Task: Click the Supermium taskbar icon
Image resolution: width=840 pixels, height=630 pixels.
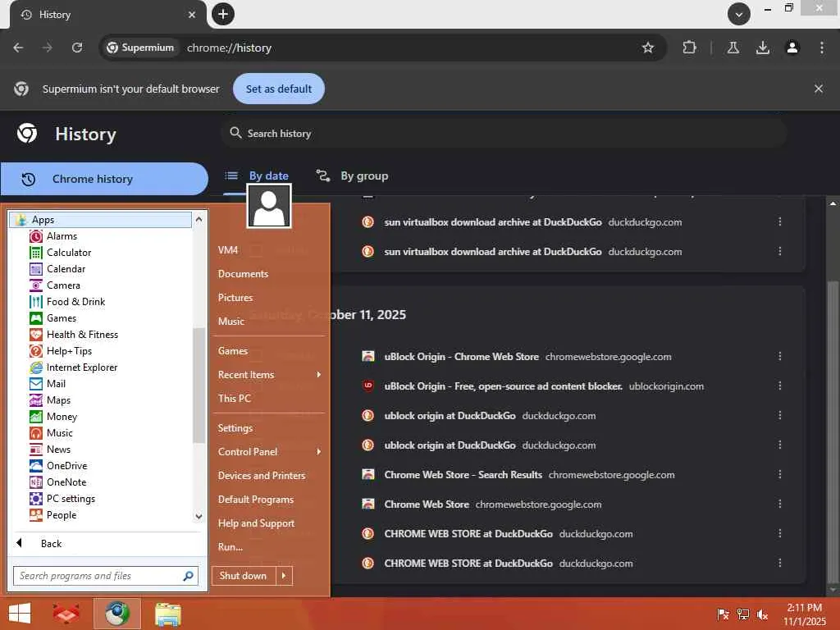Action: tap(117, 614)
